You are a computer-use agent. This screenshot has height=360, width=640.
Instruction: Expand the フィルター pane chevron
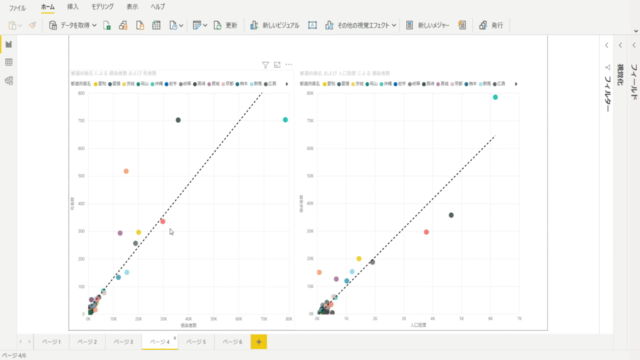[x=607, y=46]
